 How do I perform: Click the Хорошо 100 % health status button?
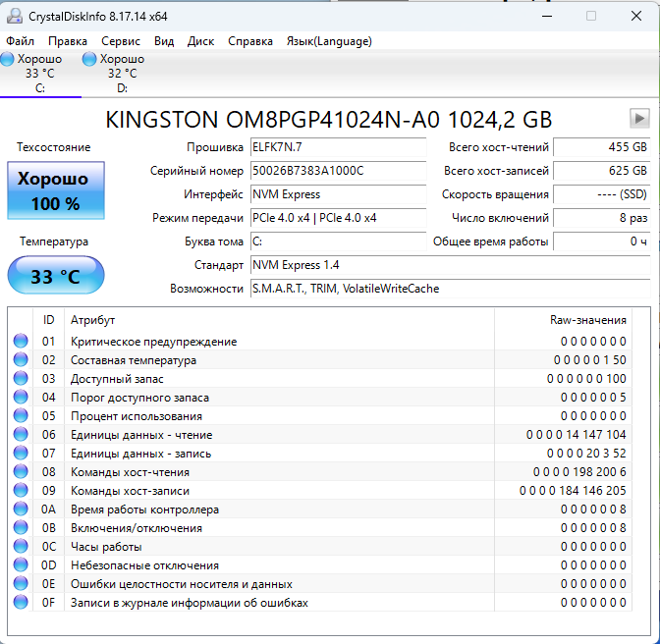pyautogui.click(x=55, y=191)
